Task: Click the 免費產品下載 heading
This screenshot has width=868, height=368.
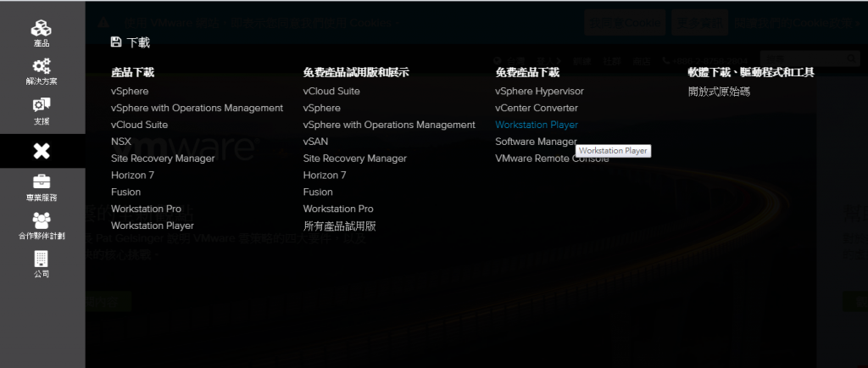Action: (x=527, y=72)
